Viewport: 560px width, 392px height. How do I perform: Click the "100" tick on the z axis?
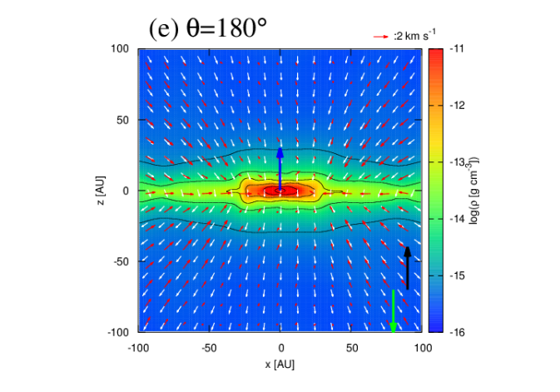pyautogui.click(x=120, y=48)
